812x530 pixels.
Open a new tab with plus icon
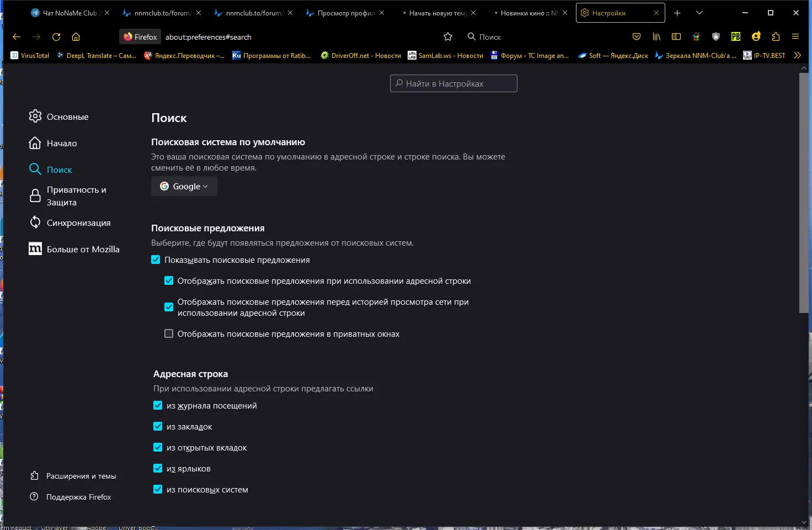pyautogui.click(x=677, y=13)
